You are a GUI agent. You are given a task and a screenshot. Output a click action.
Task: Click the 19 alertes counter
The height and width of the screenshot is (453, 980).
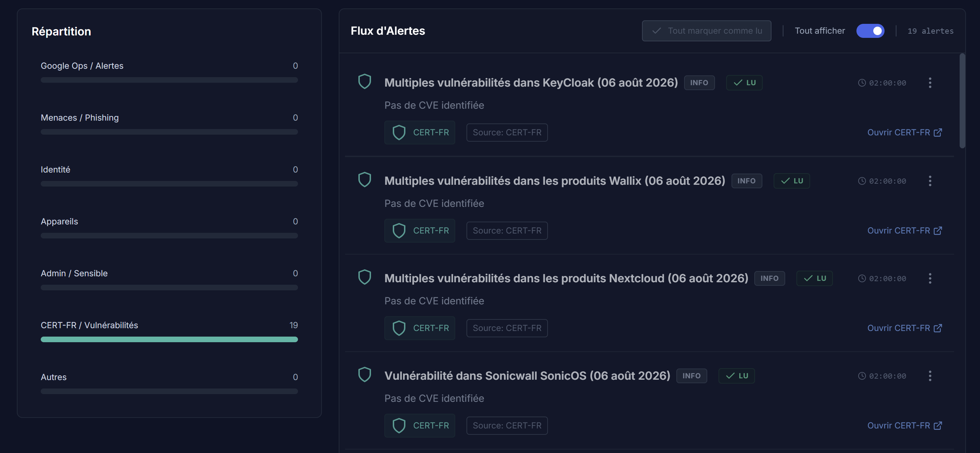930,31
